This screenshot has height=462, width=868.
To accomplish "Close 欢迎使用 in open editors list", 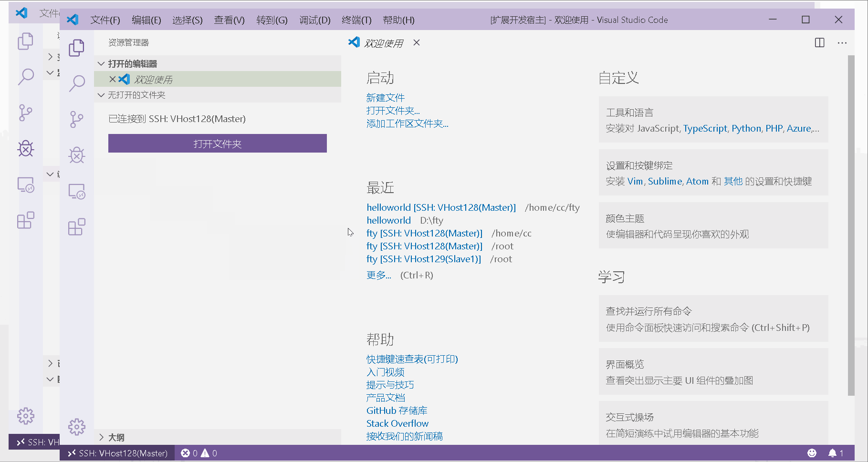I will [113, 79].
